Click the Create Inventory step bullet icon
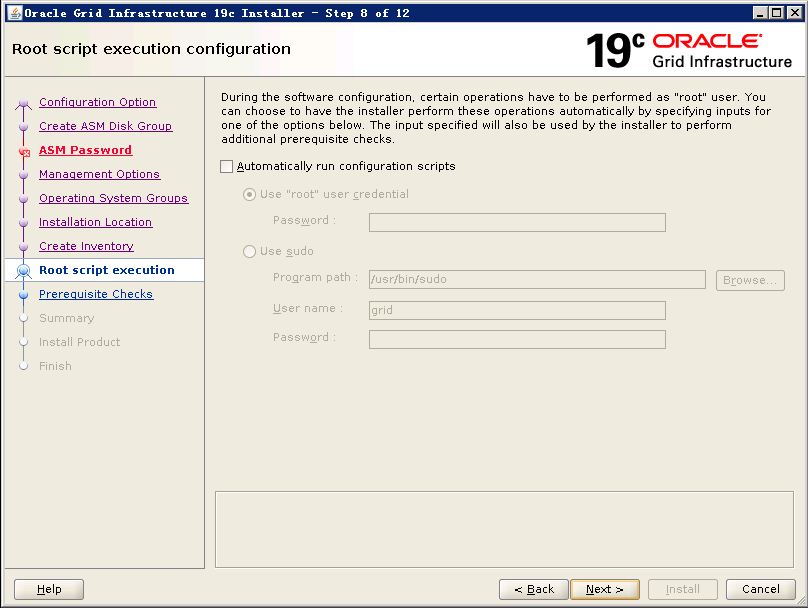Image resolution: width=808 pixels, height=608 pixels. (x=23, y=247)
